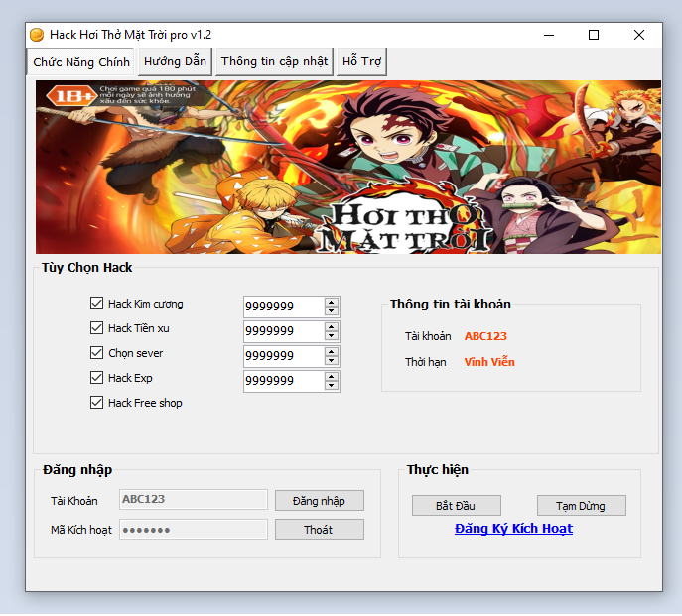Decrease the Hack Tiền xu value
Screen dimensions: 682x616
coord(332,336)
